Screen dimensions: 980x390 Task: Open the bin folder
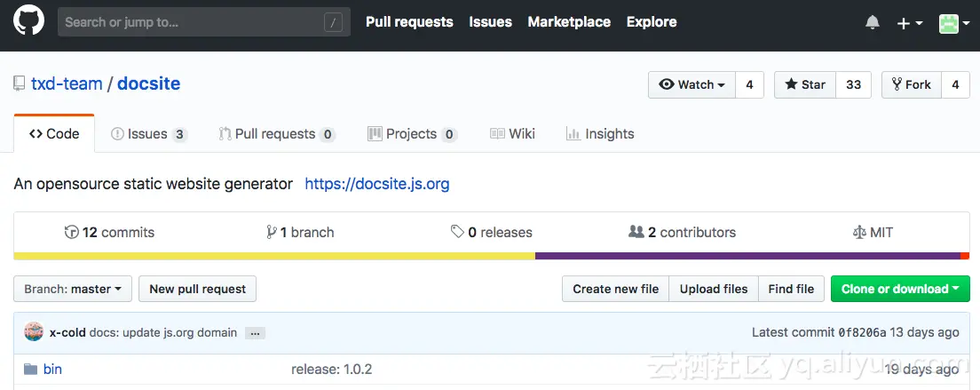52,369
